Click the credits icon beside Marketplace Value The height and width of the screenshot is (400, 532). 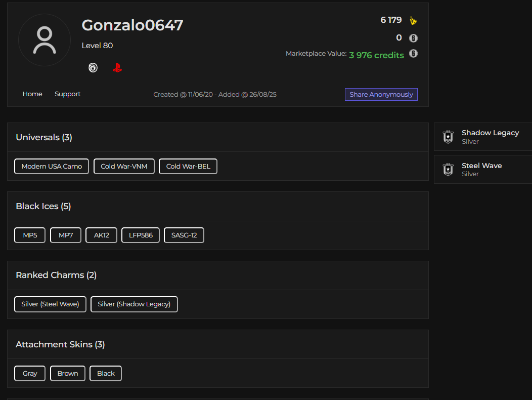click(x=413, y=53)
